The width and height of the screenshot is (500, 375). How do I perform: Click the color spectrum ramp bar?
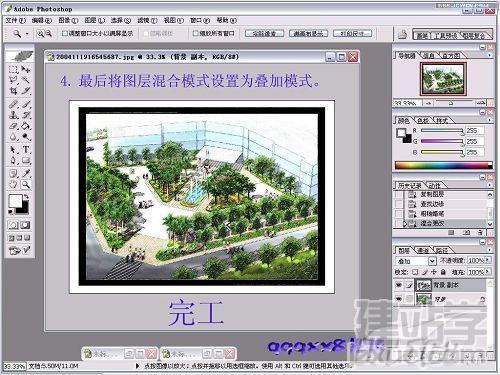pos(444,165)
